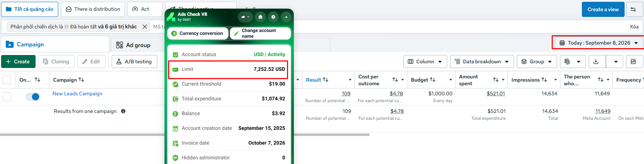Click the Current threshold icon
The width and height of the screenshot is (644, 164).
tap(175, 84)
